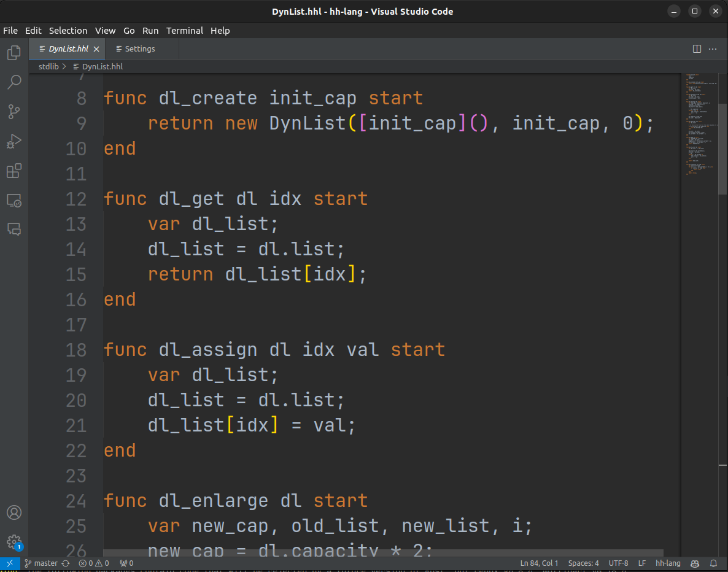Screen dimensions: 728x572
Task: Change the LF end-of-line sequence
Action: click(x=642, y=563)
